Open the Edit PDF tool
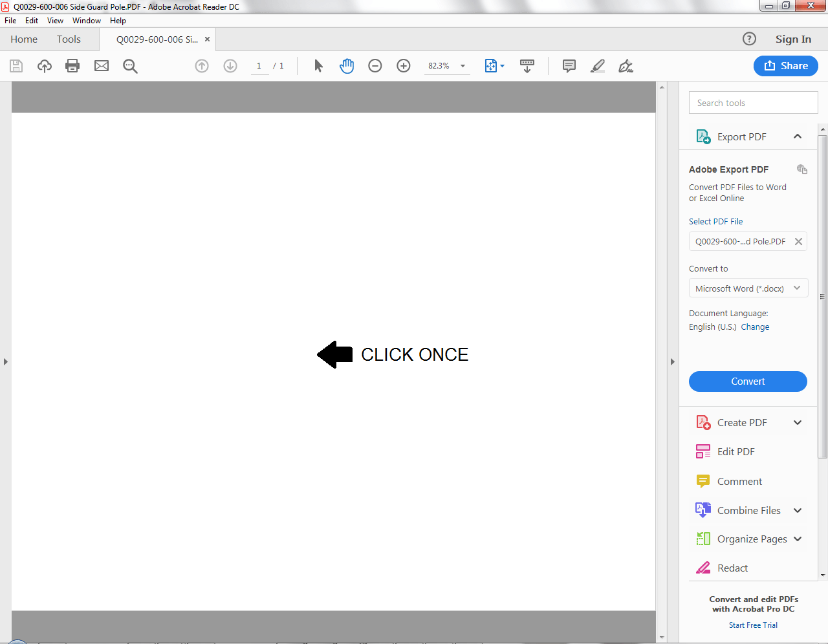This screenshot has width=828, height=644. (736, 451)
